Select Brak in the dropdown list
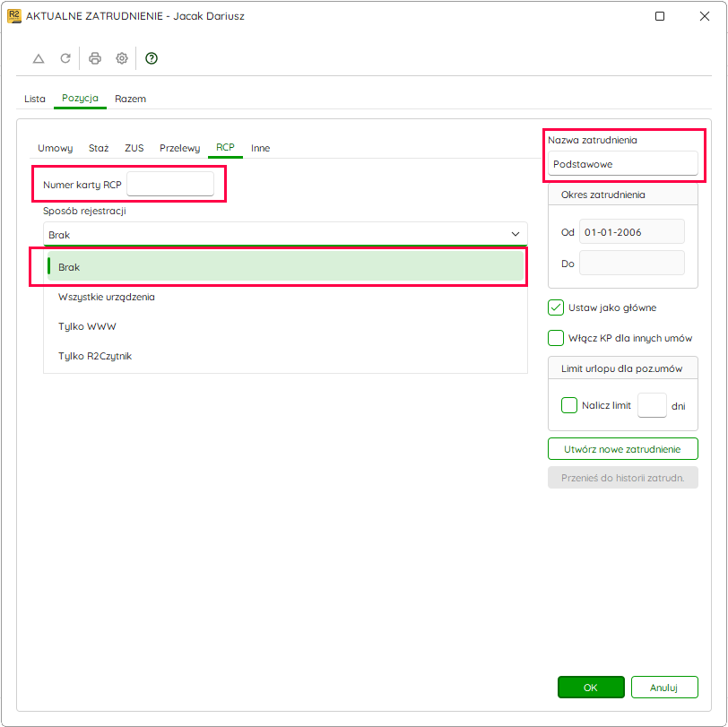728x727 pixels. pyautogui.click(x=285, y=267)
